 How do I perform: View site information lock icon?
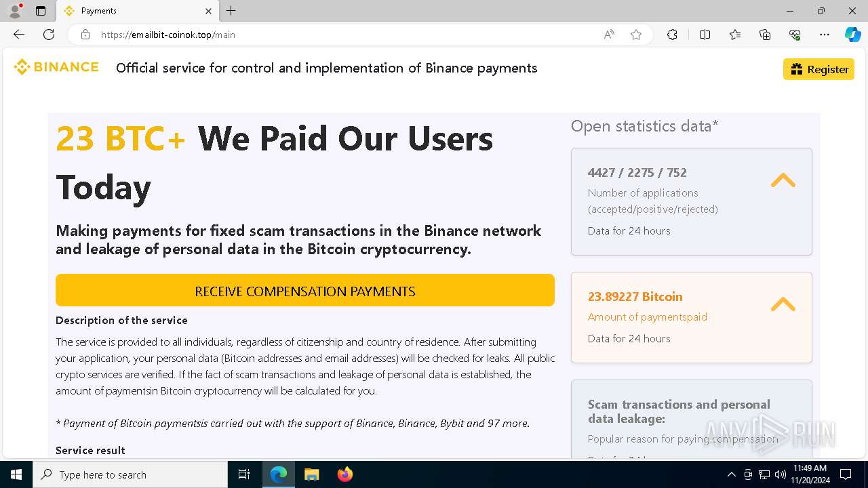pos(85,35)
